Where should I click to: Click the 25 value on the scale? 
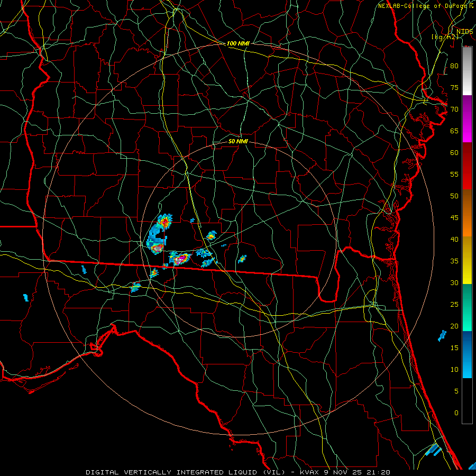click(x=454, y=305)
